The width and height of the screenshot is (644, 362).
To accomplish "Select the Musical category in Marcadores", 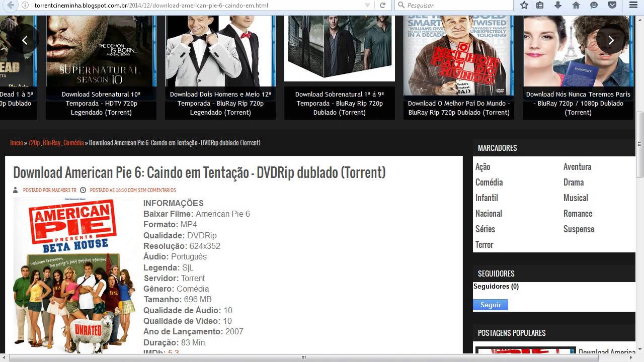I will 576,198.
